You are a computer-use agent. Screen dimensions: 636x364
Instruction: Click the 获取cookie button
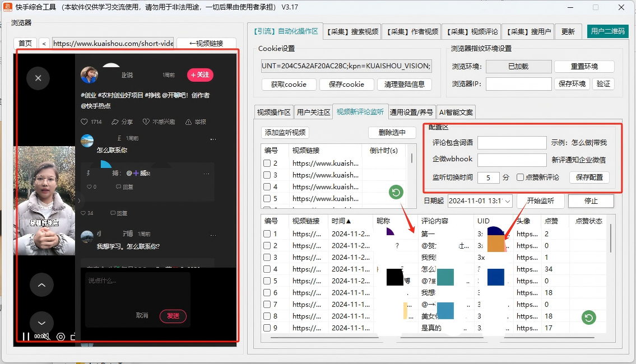(x=289, y=85)
